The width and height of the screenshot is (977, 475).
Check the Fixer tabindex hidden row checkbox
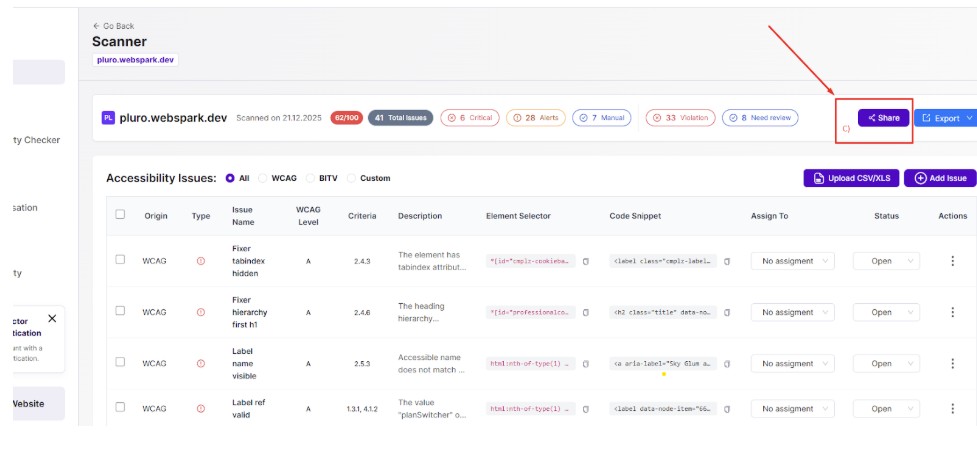[x=120, y=259]
